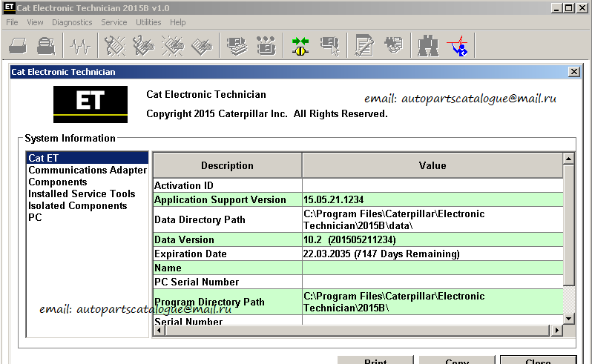The image size is (592, 364).
Task: Click the puzzle-piece document toolbar icon
Action: coord(393,45)
